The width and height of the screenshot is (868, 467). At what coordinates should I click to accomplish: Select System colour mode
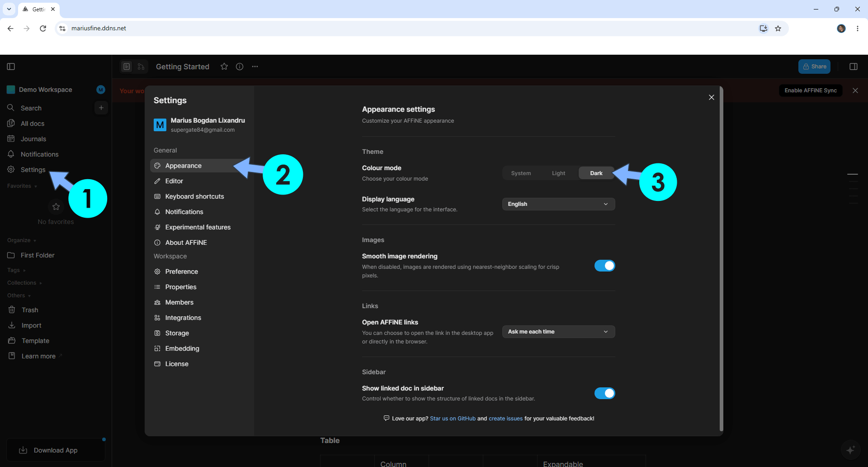(521, 173)
